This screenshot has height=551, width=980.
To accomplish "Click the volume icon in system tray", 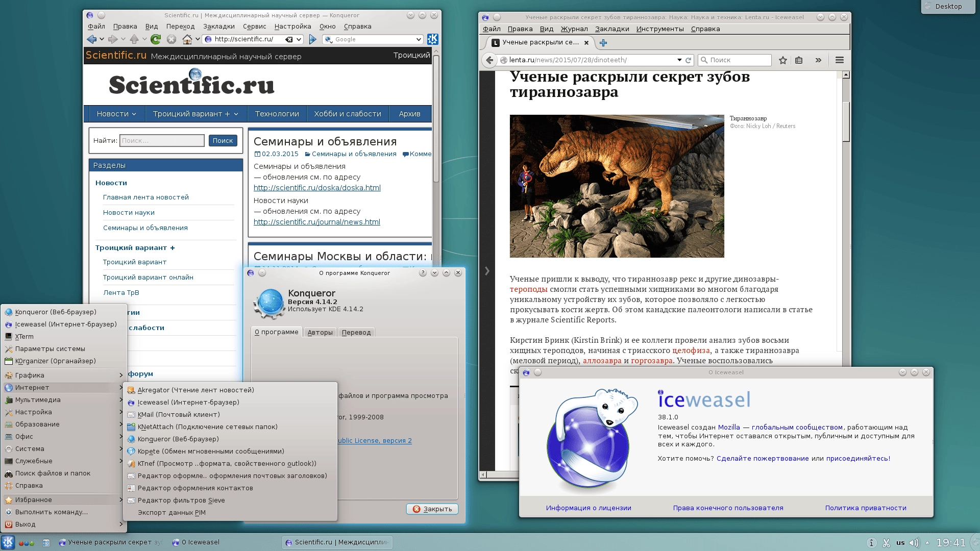I will (x=914, y=543).
